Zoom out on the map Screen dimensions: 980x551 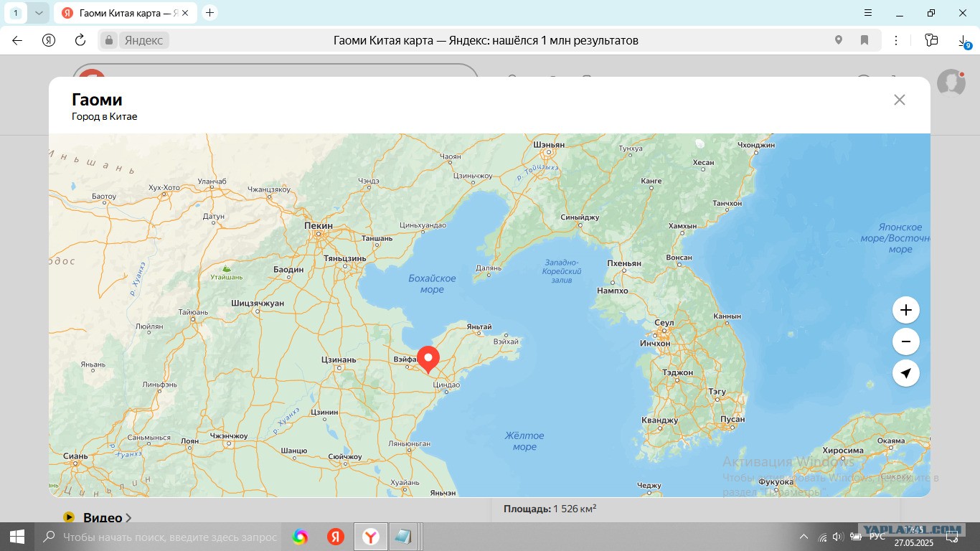[x=906, y=342]
